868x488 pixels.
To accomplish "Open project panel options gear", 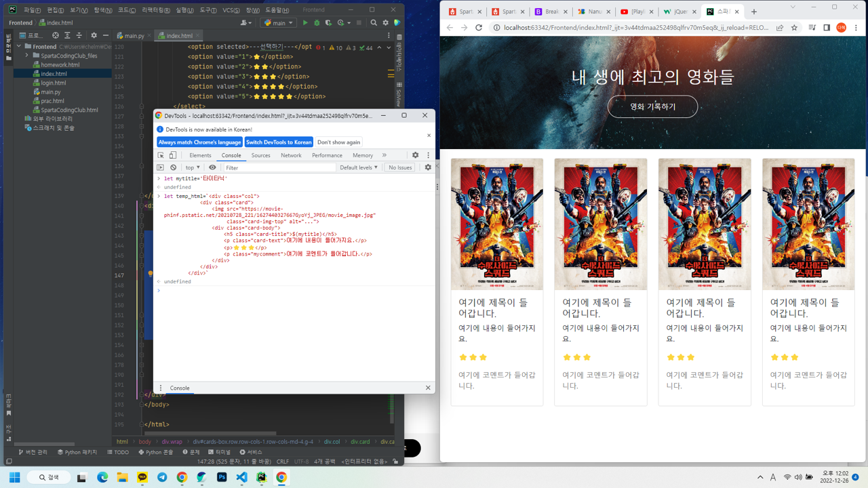I will pyautogui.click(x=94, y=36).
